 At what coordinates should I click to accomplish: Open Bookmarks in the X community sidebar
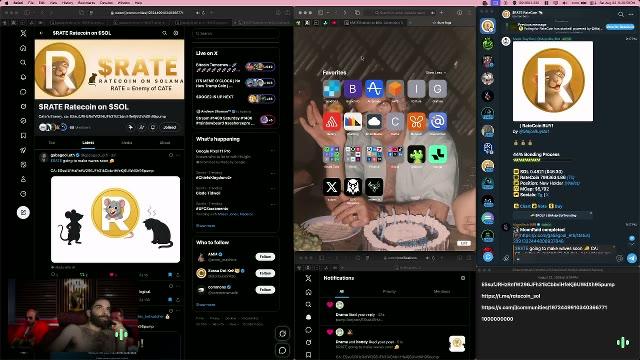pos(23,136)
